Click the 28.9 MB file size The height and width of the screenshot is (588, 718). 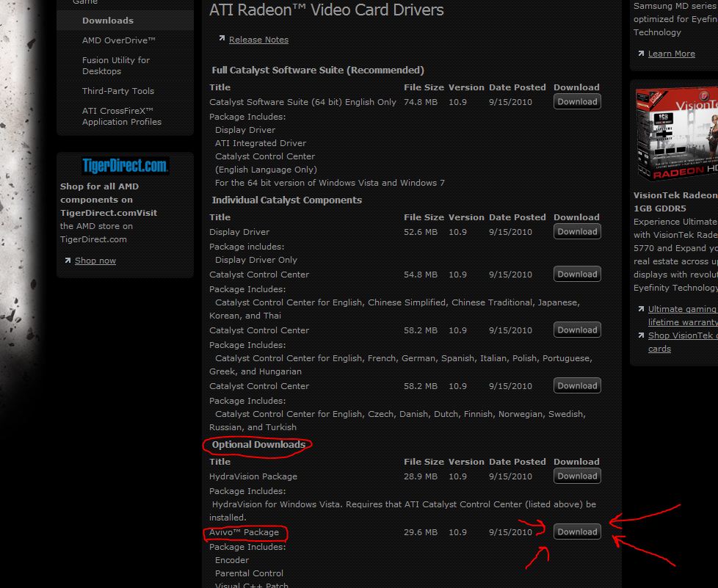[x=421, y=476]
